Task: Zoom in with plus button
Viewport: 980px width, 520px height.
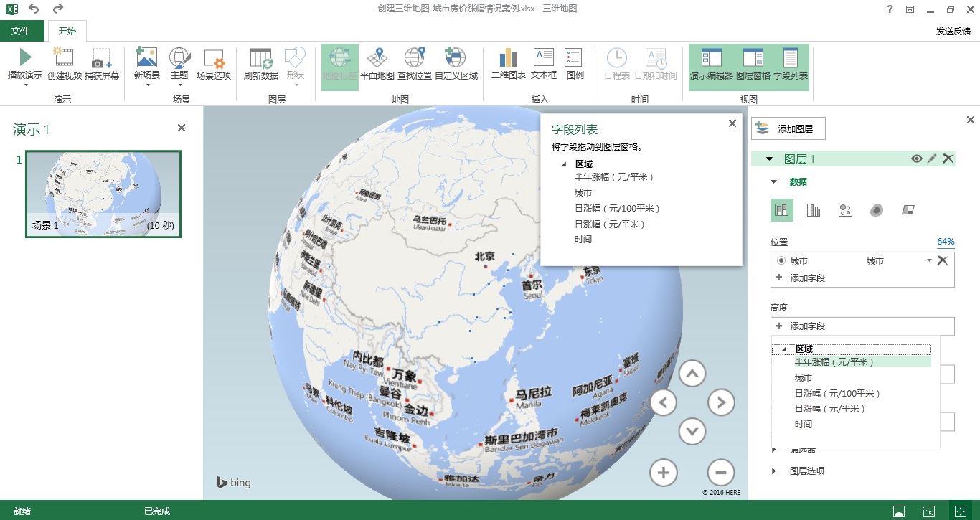Action: [x=664, y=473]
